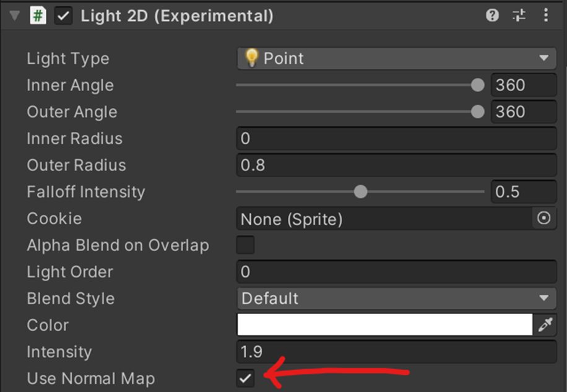Click the Inner Angle slider handle
Screen dimensions: 567x392
click(478, 85)
